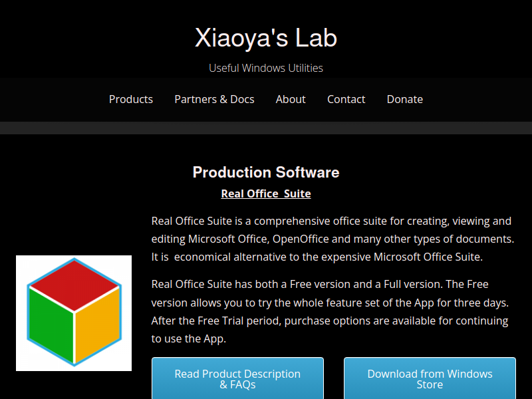Click Download from Windows Store button
This screenshot has height=399, width=532.
tap(430, 378)
